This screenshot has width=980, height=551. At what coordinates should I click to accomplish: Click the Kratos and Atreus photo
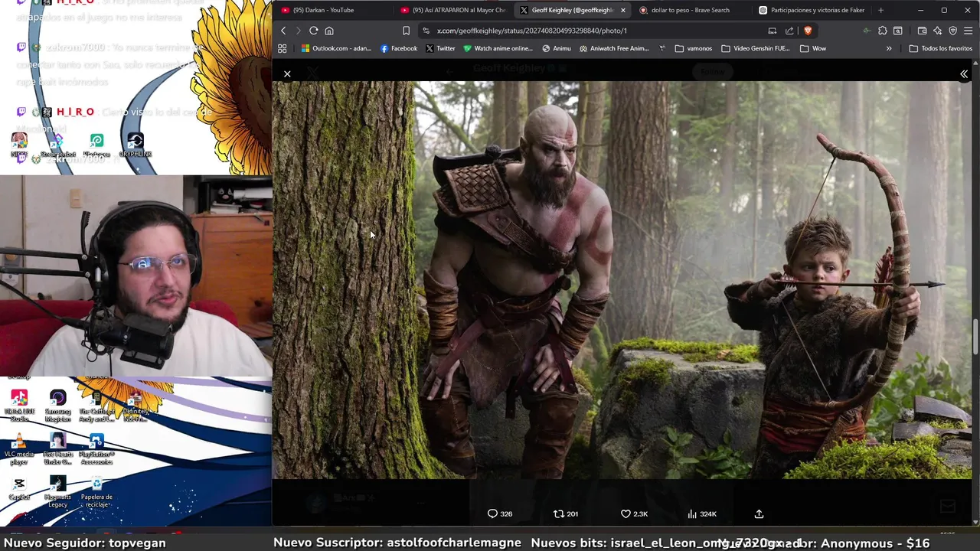[622, 280]
